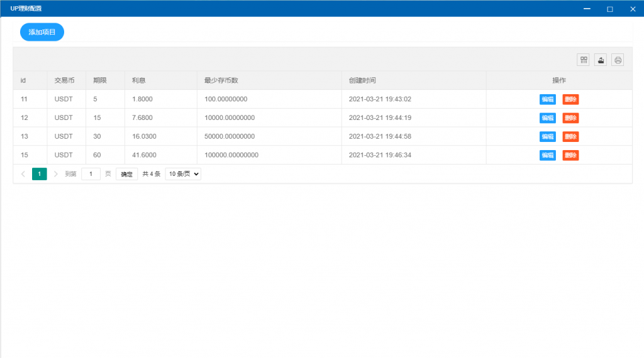Click the page number jump input field
This screenshot has width=644, height=358.
coord(91,174)
